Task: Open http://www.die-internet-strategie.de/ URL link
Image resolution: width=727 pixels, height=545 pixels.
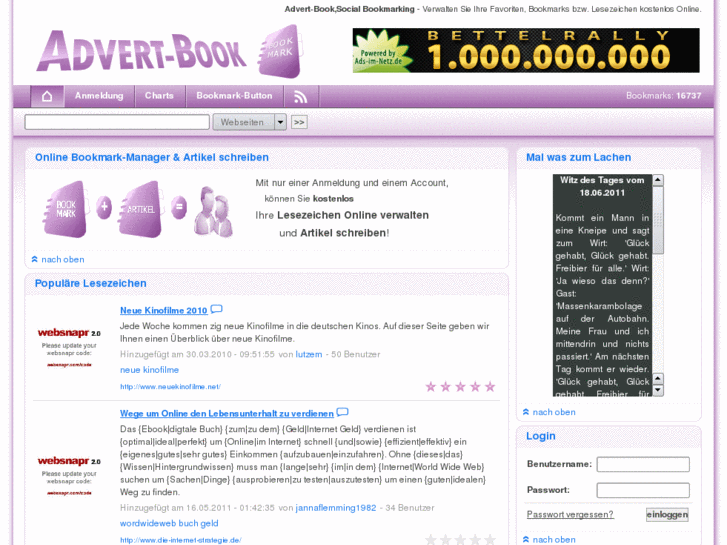Action: pos(180,540)
